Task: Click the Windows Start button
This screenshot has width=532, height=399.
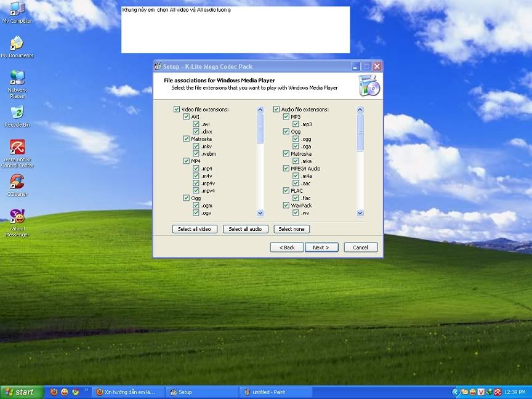Action: [22, 392]
